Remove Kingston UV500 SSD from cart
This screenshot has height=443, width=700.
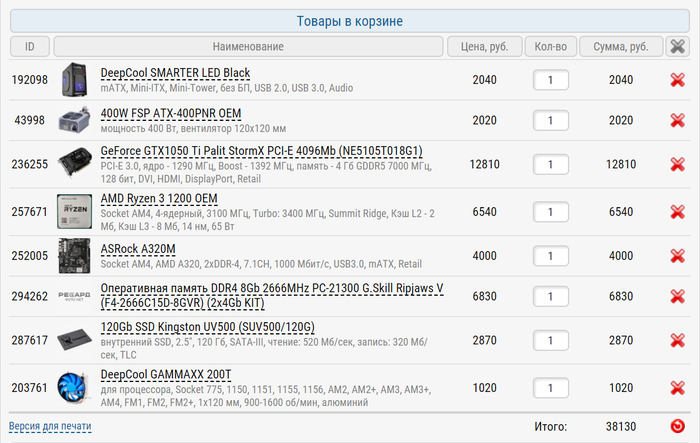point(677,341)
